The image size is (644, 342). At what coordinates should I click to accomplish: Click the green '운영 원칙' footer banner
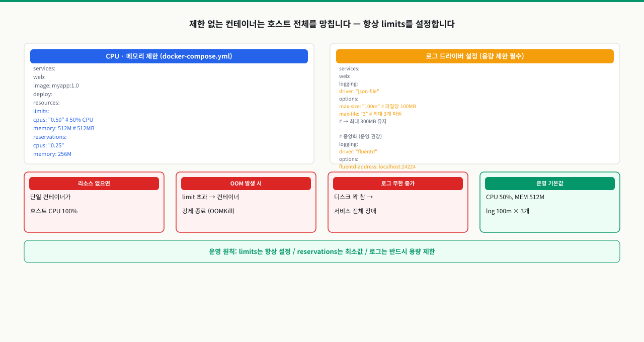[x=322, y=251]
